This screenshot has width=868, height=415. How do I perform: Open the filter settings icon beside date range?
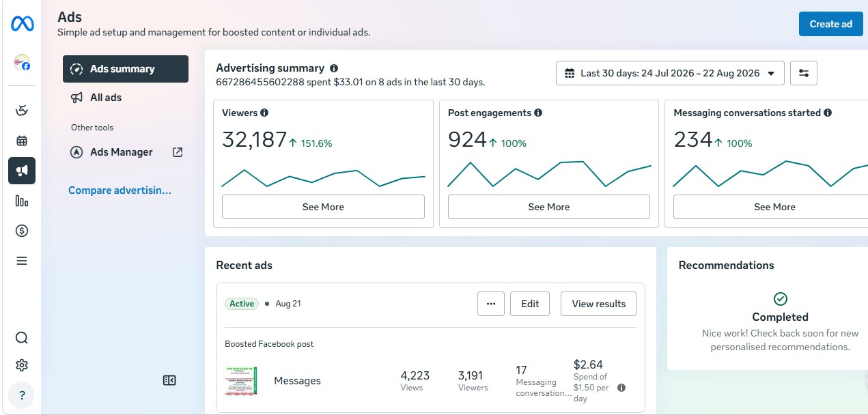(804, 73)
